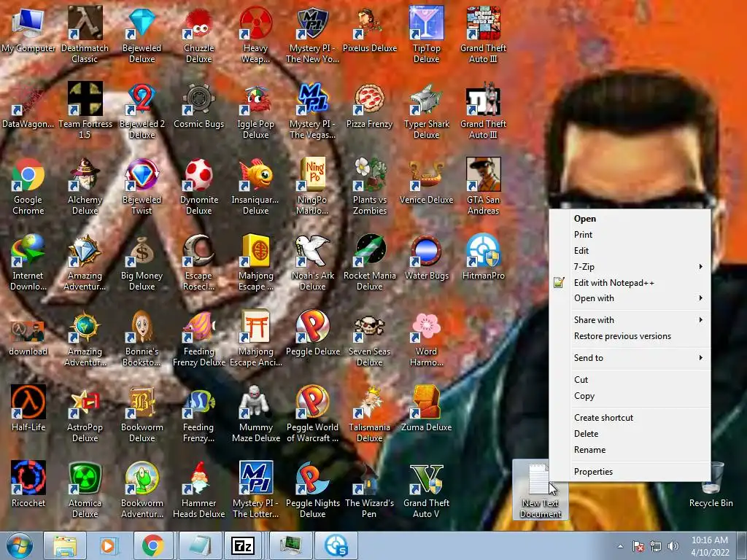Open Windows Explorer from the taskbar
The width and height of the screenshot is (747, 560).
click(65, 545)
